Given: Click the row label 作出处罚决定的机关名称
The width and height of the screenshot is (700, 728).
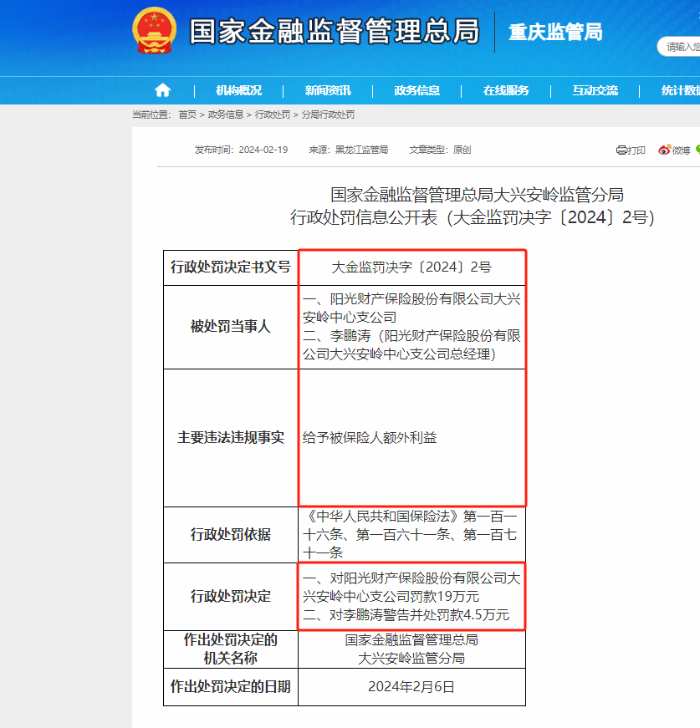Looking at the screenshot, I should (x=230, y=649).
